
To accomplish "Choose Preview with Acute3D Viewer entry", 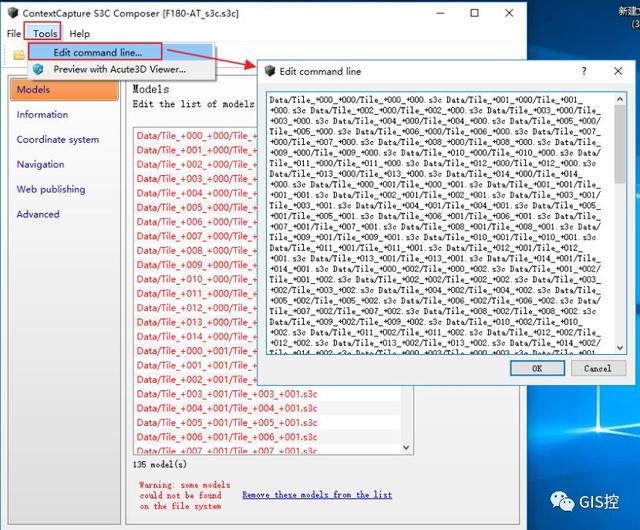I will (x=119, y=69).
